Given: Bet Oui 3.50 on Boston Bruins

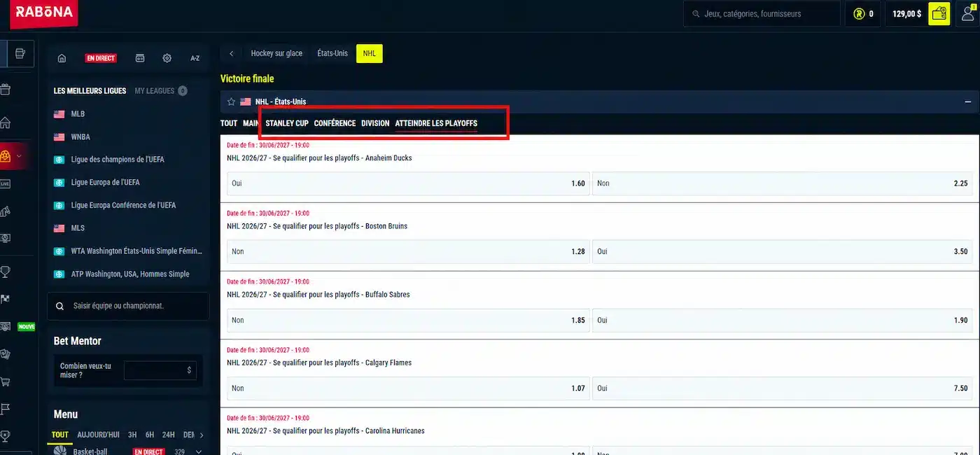Looking at the screenshot, I should coord(783,251).
